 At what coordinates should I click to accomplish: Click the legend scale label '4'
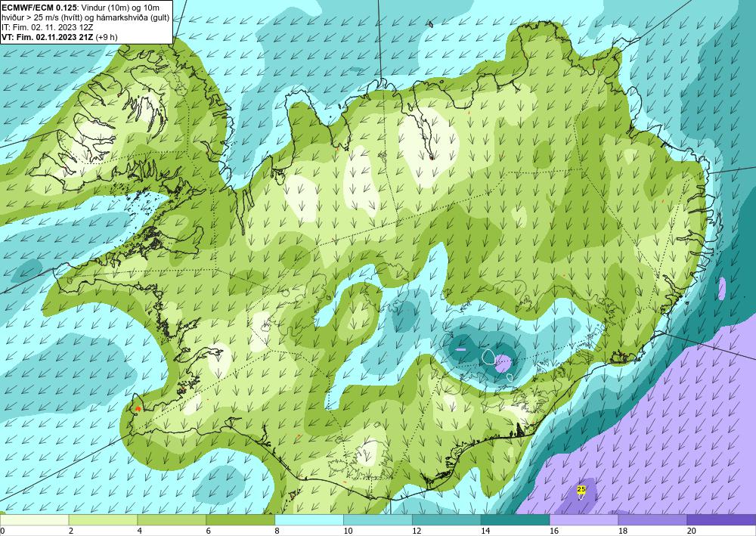(139, 531)
